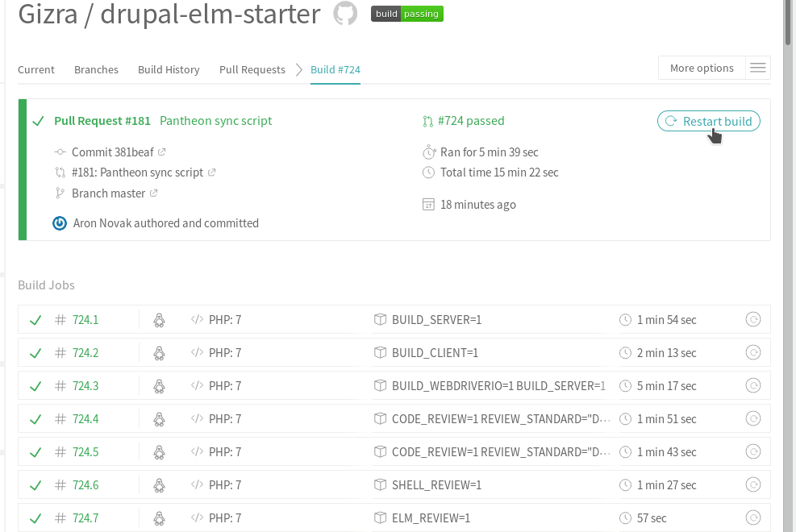Image resolution: width=796 pixels, height=532 pixels.
Task: Switch to the Branches tab
Action: click(x=96, y=69)
